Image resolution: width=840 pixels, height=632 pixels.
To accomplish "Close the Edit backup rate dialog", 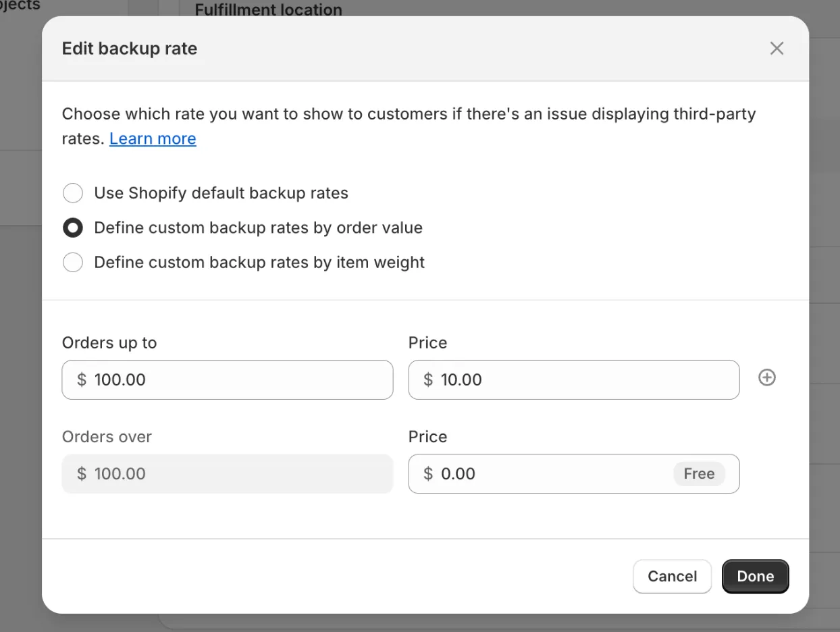I will tap(777, 49).
